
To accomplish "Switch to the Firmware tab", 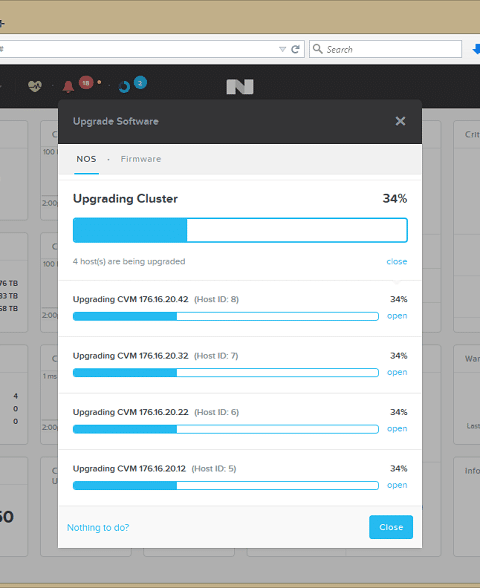I will (x=141, y=159).
